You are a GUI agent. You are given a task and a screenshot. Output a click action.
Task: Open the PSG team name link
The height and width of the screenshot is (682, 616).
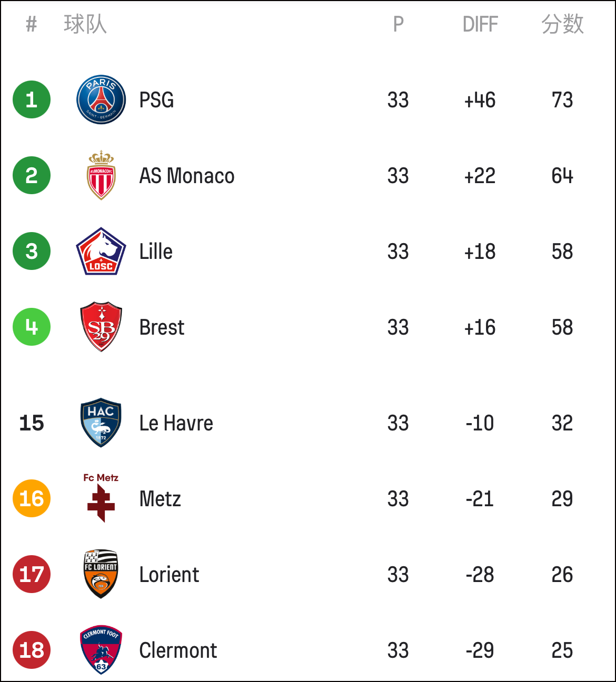pyautogui.click(x=156, y=100)
